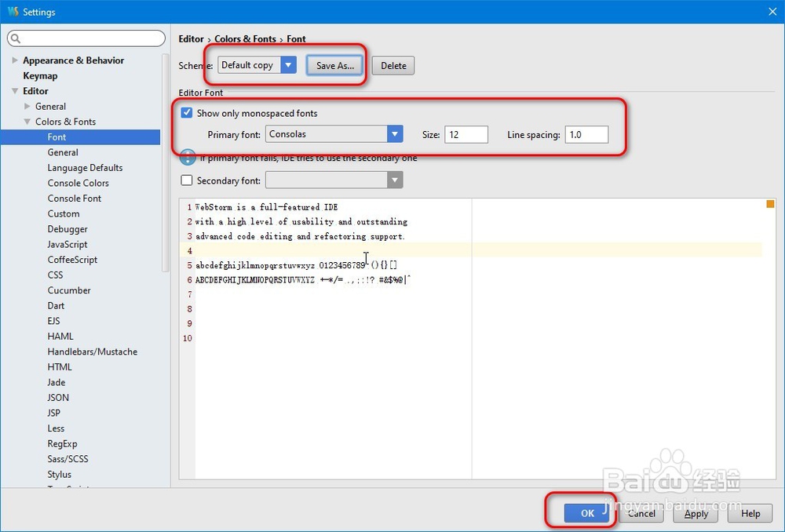Viewport: 785px width, 532px height.
Task: Select Debugger color settings
Action: point(68,229)
